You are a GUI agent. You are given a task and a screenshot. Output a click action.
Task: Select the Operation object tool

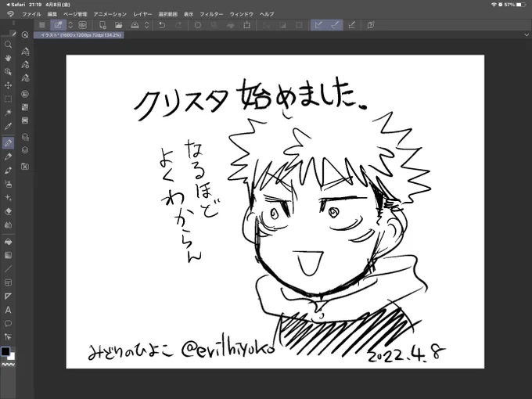[8, 72]
